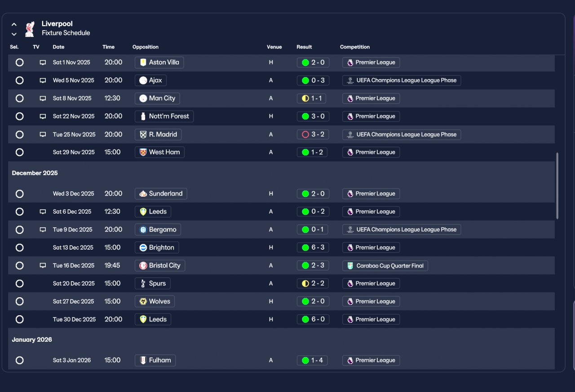
Task: Select the radio button for Spurs fixture
Action: coord(19,283)
